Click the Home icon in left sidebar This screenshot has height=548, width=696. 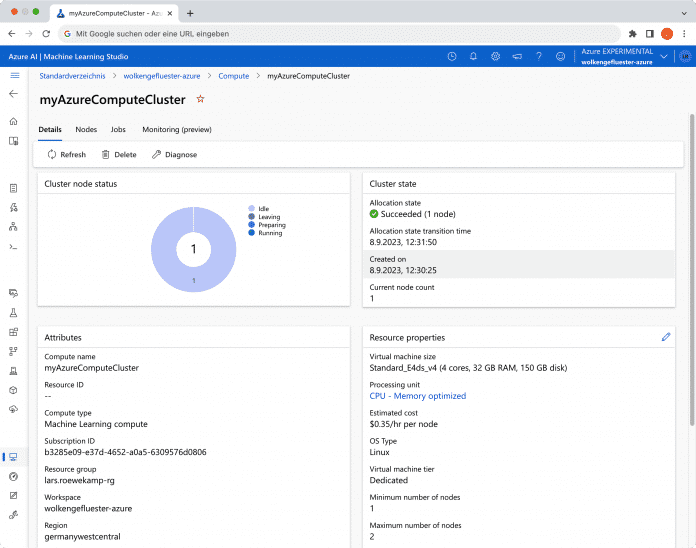pos(13,121)
